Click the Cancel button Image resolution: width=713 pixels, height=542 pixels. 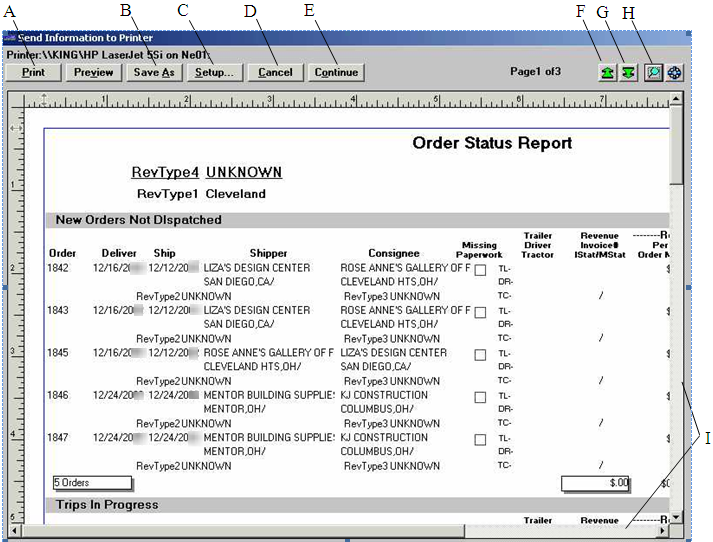point(275,72)
